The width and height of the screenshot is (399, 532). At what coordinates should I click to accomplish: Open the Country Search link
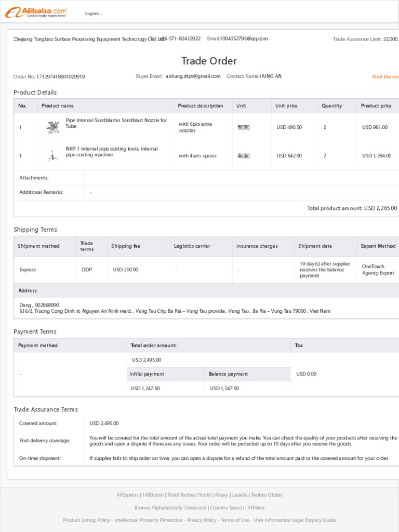click(227, 508)
